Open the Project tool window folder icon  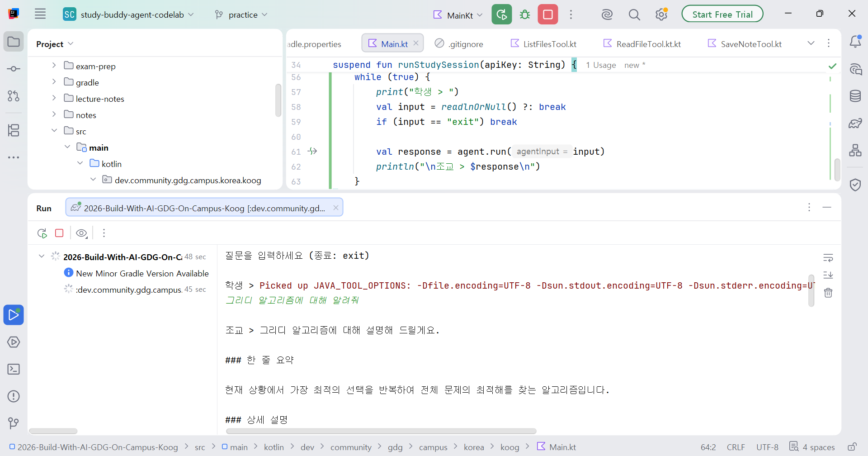tap(14, 42)
